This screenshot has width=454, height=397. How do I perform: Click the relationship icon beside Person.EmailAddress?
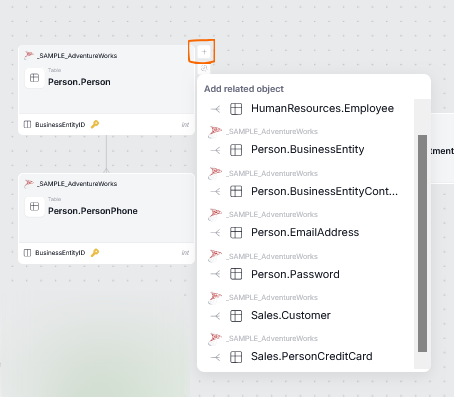(x=216, y=233)
